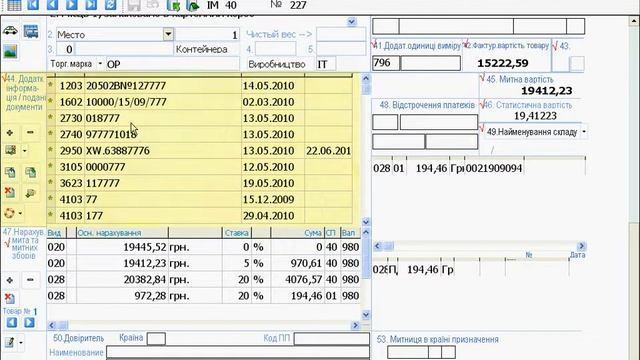
Task: Open the bus/vehicle icon beside the car
Action: point(31,31)
